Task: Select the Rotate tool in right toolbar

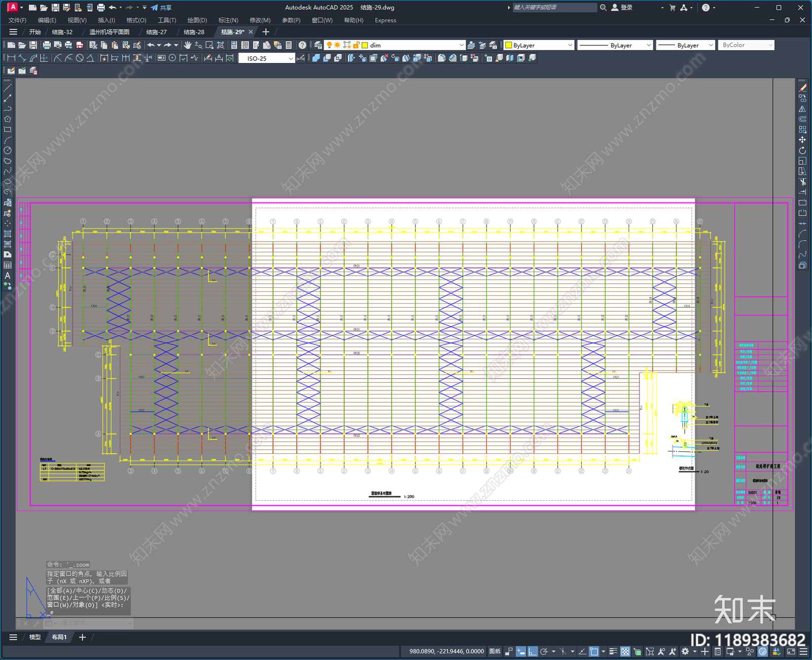Action: coord(802,151)
